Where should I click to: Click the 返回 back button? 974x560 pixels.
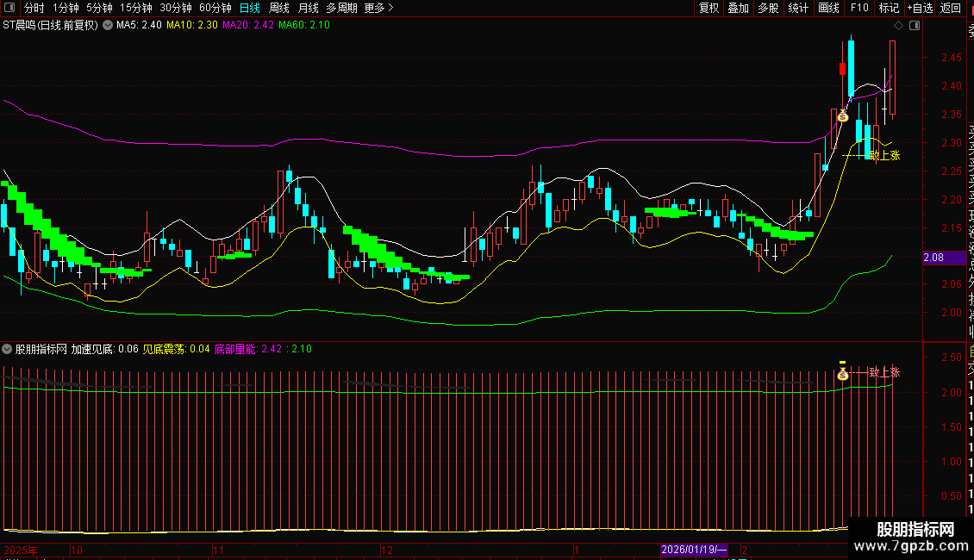pyautogui.click(x=951, y=8)
